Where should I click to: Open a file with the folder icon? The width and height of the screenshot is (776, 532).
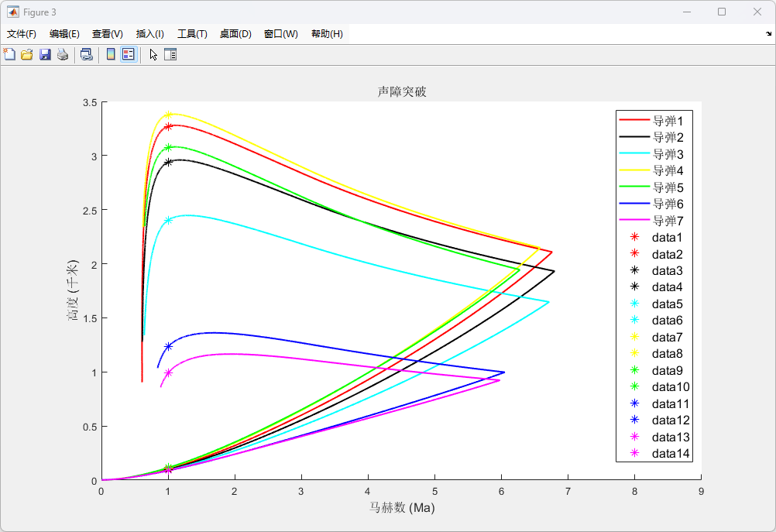[27, 54]
